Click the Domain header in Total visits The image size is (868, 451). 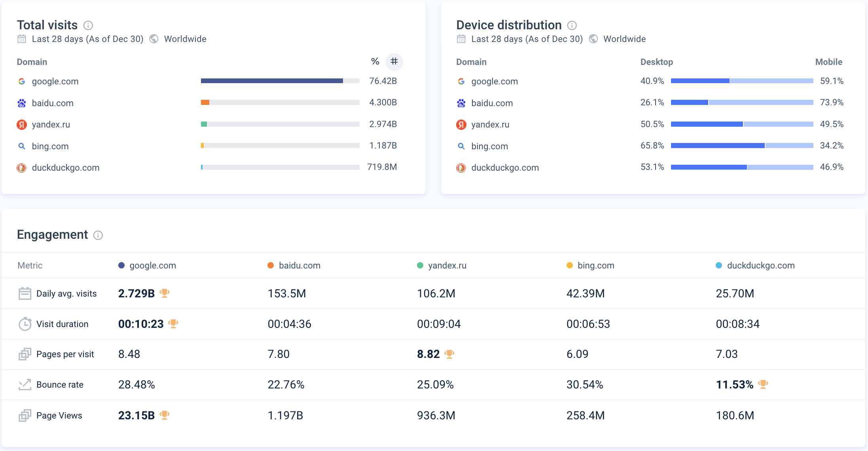click(32, 62)
